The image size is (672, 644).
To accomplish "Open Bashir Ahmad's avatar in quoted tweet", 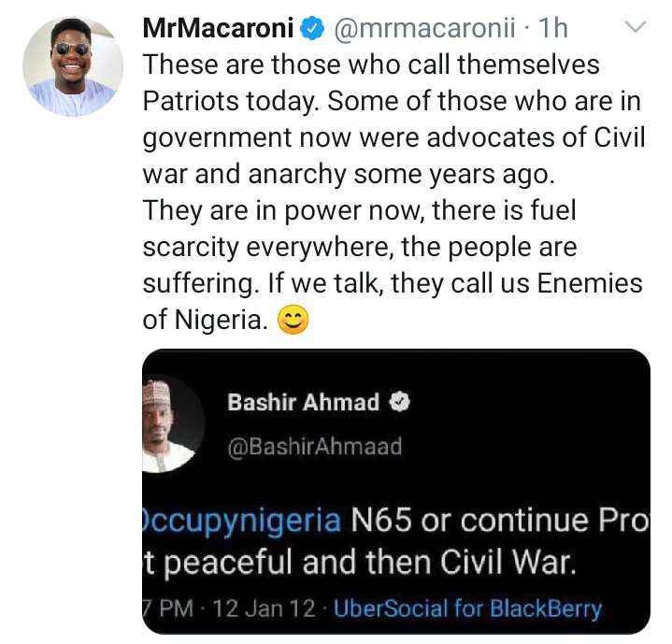I will click(169, 424).
